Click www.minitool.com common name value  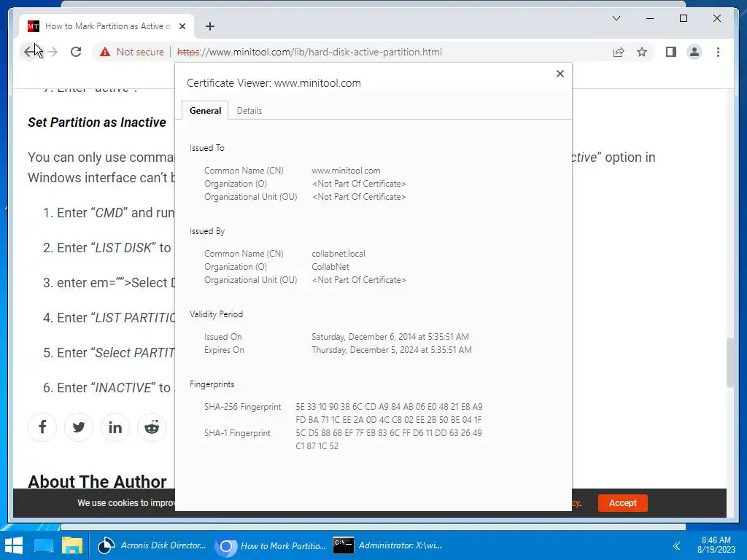click(x=346, y=171)
